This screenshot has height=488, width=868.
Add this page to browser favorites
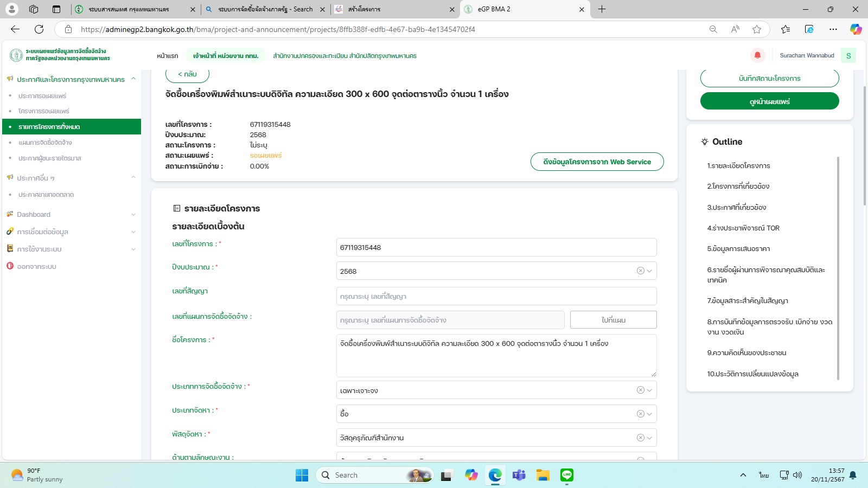757,29
